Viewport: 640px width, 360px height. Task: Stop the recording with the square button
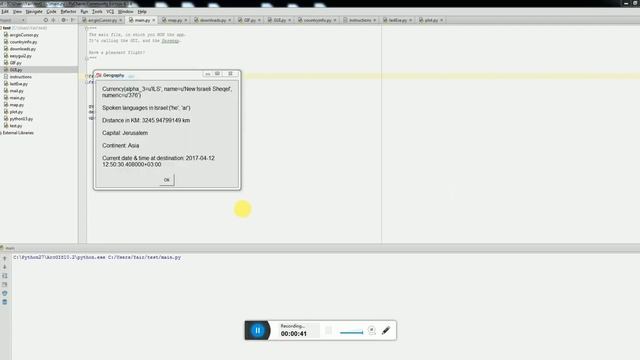point(329,331)
